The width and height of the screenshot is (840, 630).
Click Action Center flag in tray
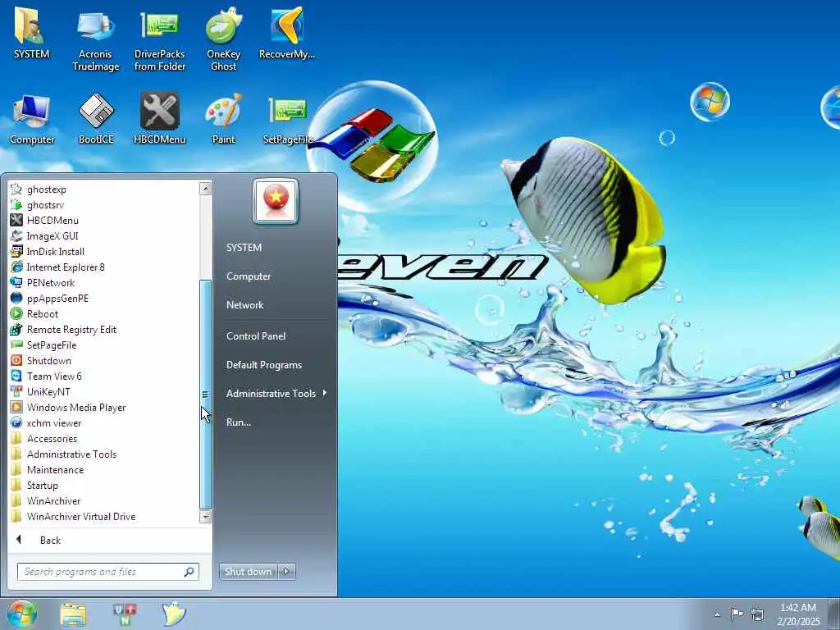coord(737,614)
